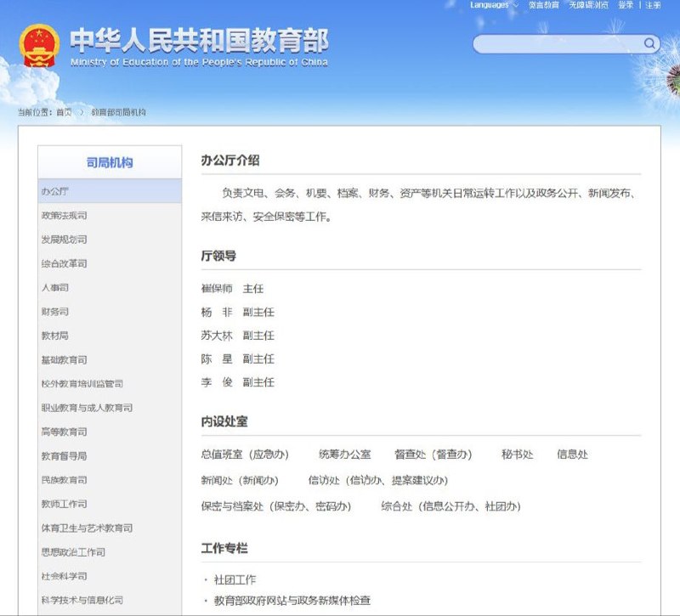Click 信息处 text
This screenshot has width=680, height=616.
[x=572, y=455]
